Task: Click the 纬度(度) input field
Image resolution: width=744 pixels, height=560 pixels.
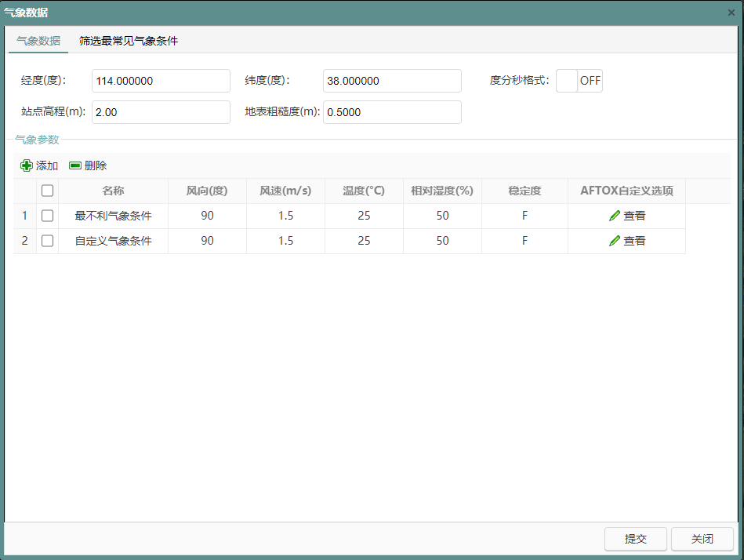Action: pyautogui.click(x=392, y=81)
